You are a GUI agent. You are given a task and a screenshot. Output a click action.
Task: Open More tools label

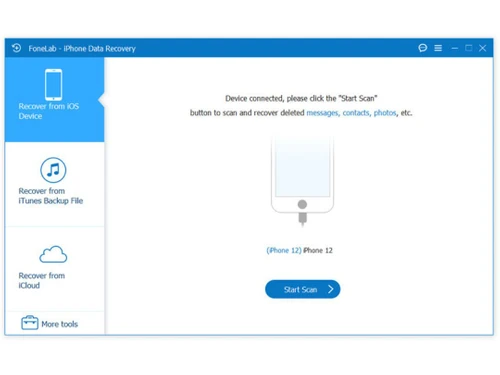pos(60,324)
